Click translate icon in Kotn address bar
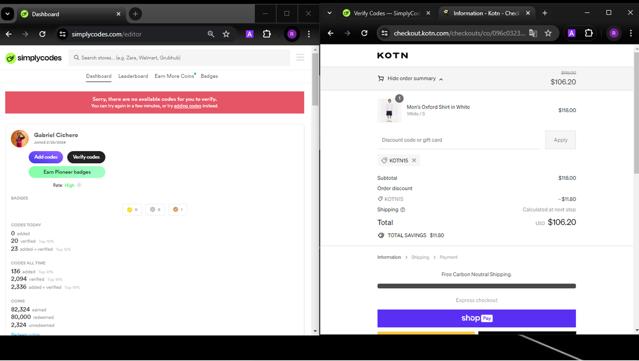Screen dimensions: 639x361 533,33
